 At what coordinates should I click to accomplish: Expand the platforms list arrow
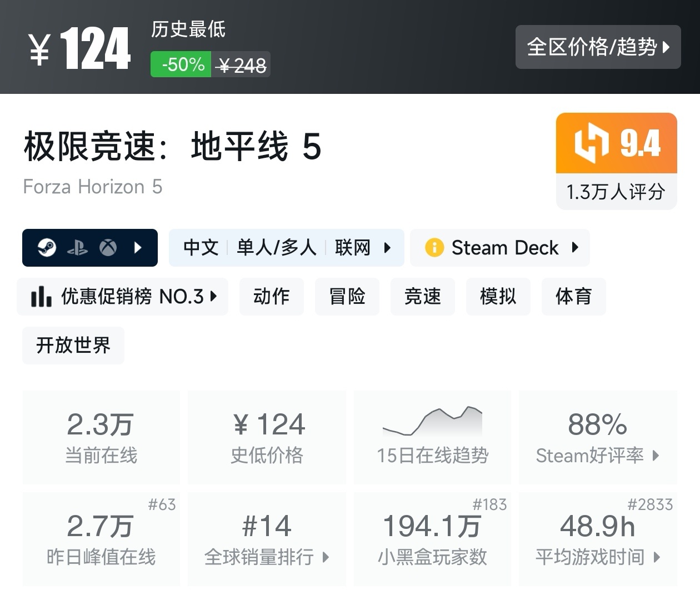[138, 247]
